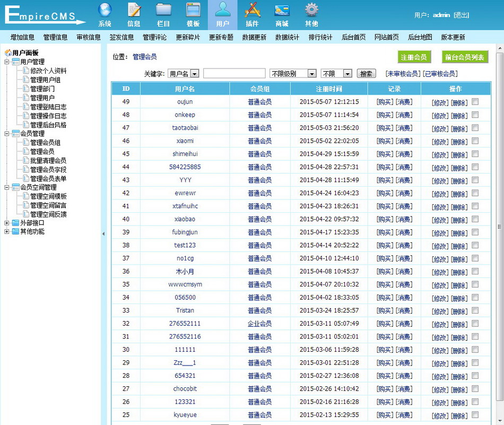Open the 插件 plugin icon
504x425 pixels.
(x=253, y=10)
